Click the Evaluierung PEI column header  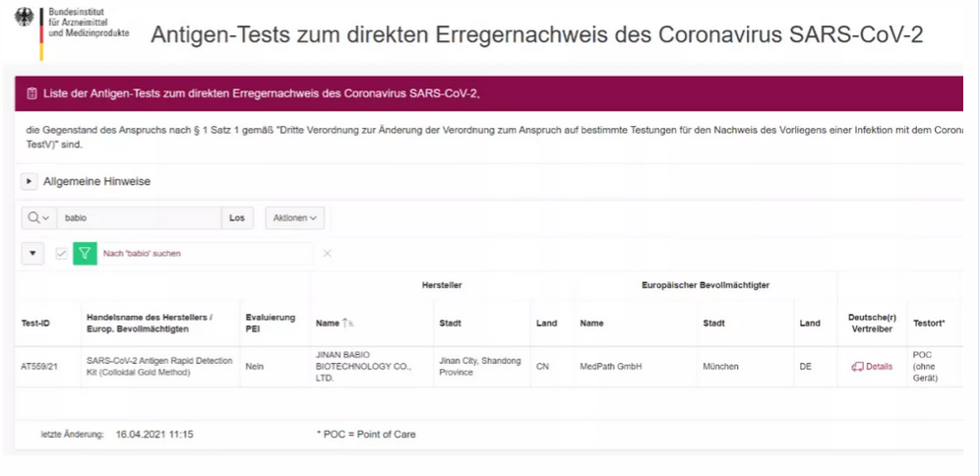click(x=270, y=323)
